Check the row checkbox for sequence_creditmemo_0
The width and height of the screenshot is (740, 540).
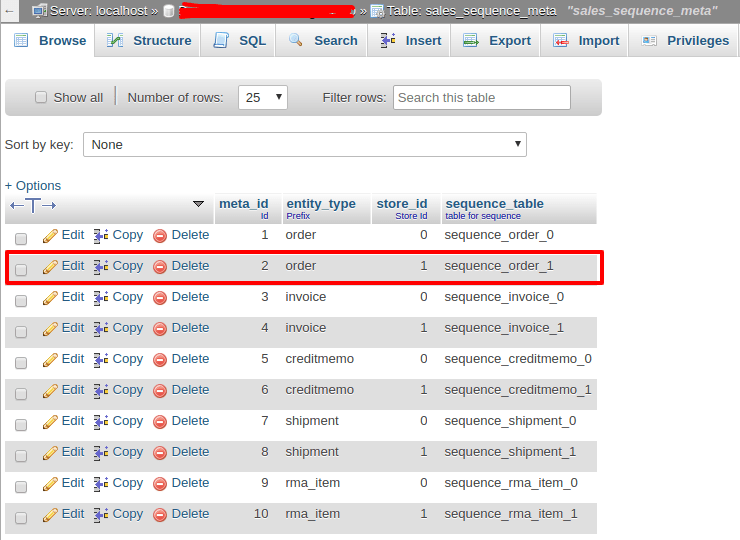21,363
